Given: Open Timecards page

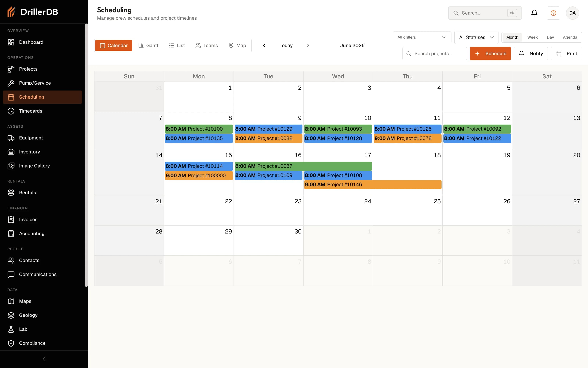Looking at the screenshot, I should 42,111.
